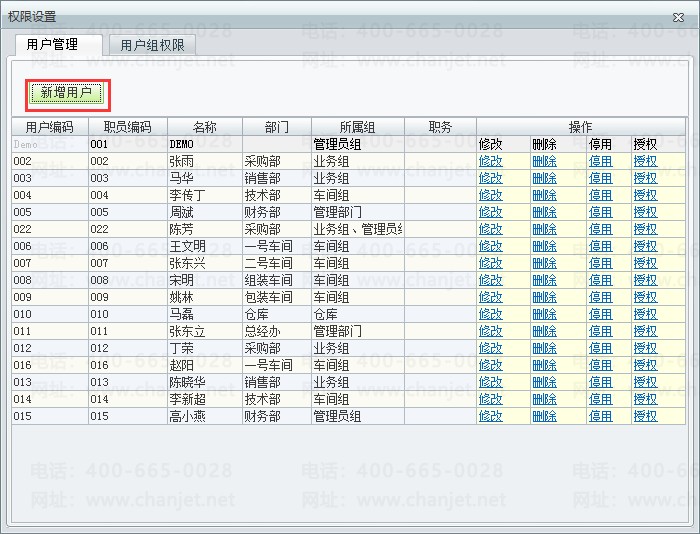
Task: Click 授权 for user 宋明
Action: (645, 280)
